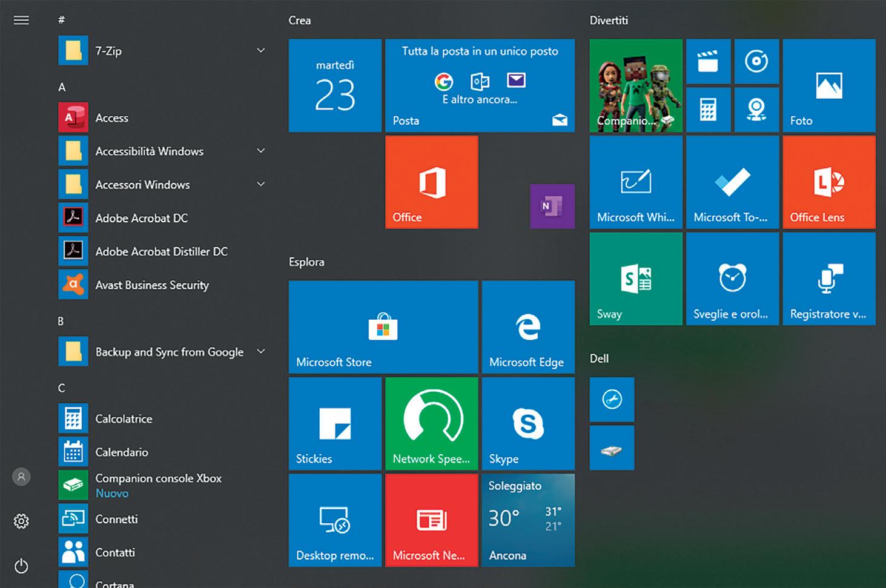Open Settings gear icon
Screen dimensions: 886x588
tap(21, 521)
